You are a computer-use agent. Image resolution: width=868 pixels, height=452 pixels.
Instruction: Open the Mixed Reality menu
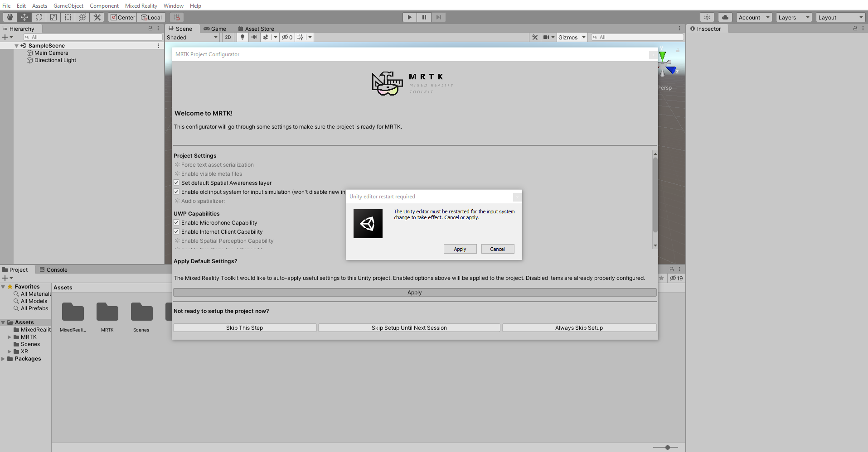pos(141,5)
